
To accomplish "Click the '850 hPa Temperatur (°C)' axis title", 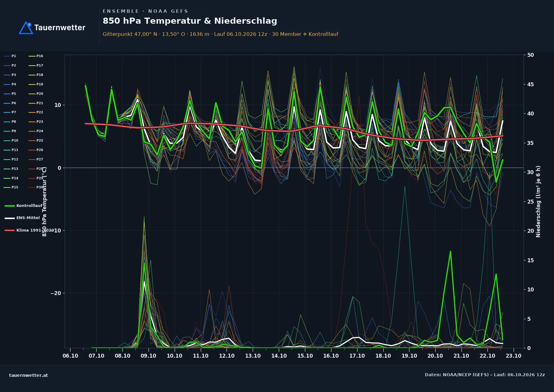I will coord(44,201).
